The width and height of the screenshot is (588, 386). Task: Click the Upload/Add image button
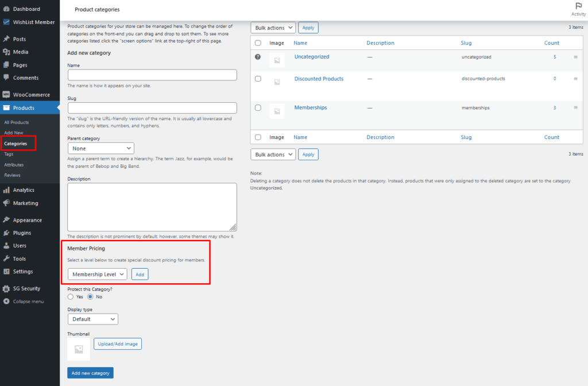(118, 344)
